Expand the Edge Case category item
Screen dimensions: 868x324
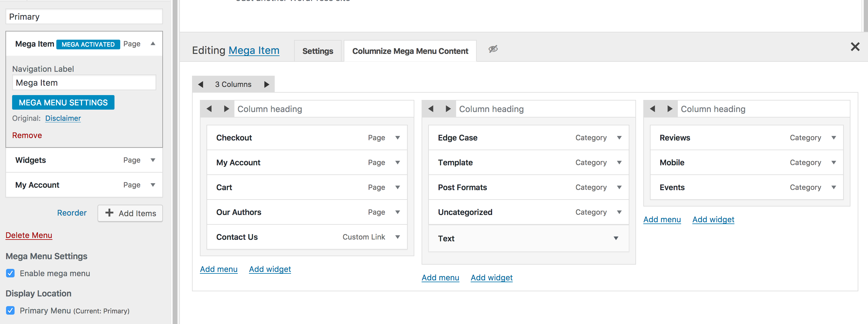point(619,138)
